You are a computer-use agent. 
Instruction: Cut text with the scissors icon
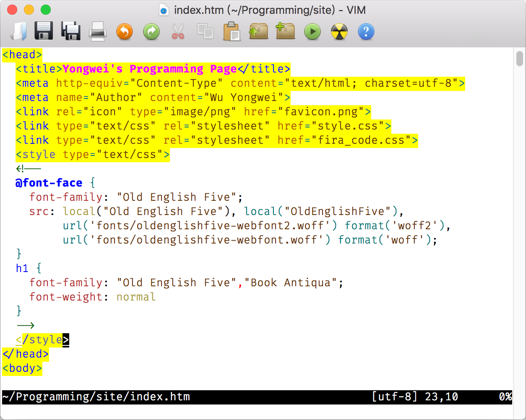(x=178, y=31)
